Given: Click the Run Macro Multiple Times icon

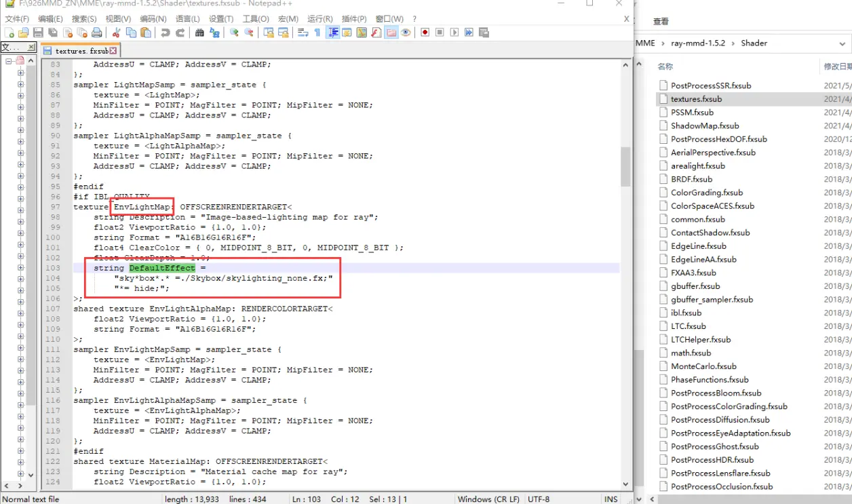Looking at the screenshot, I should (469, 33).
